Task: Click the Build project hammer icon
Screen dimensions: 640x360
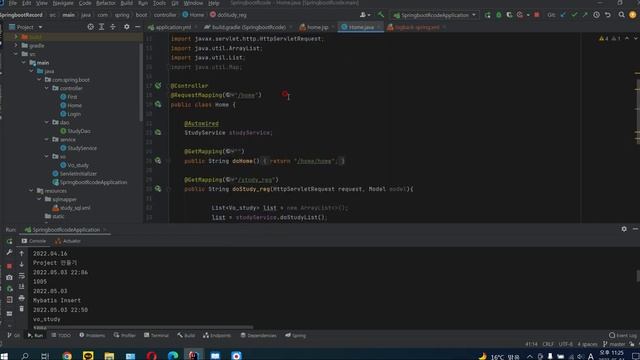Action: point(381,15)
